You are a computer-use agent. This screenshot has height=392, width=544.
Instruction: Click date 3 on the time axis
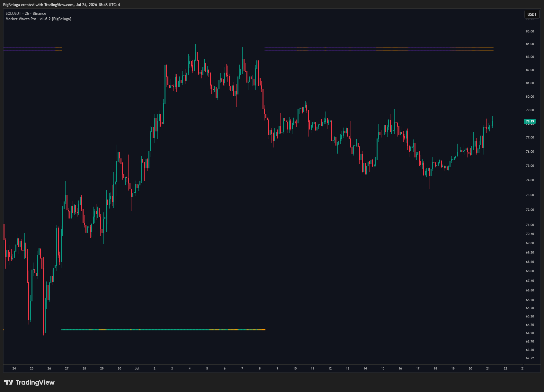pos(172,369)
